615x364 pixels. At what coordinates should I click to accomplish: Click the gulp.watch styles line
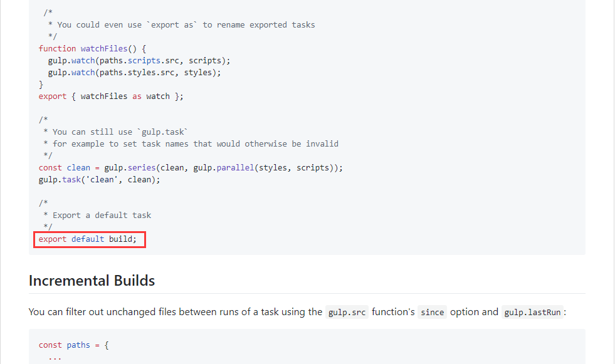pos(134,72)
